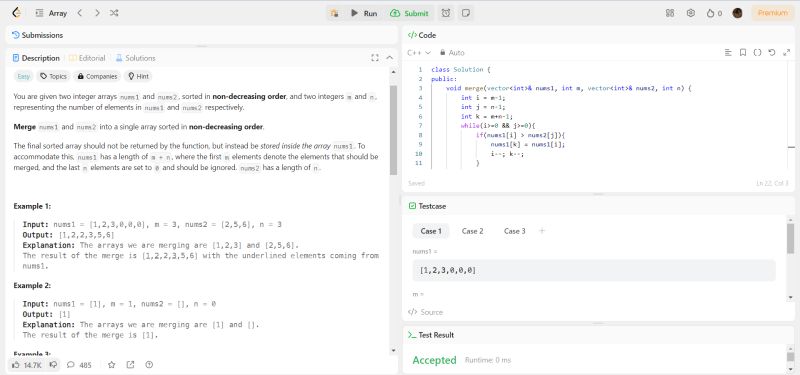Show the Hint
800x375 pixels.
(138, 77)
